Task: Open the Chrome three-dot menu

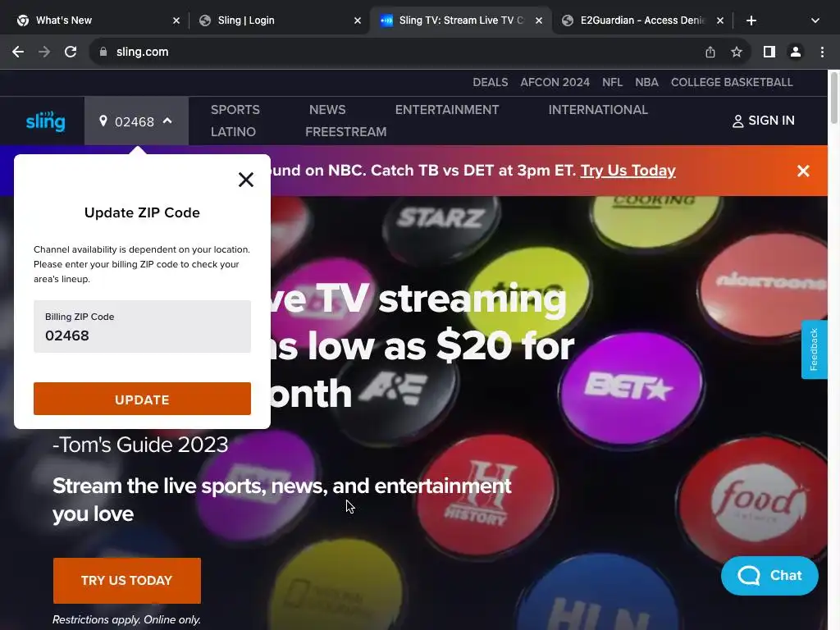Action: coord(822,52)
